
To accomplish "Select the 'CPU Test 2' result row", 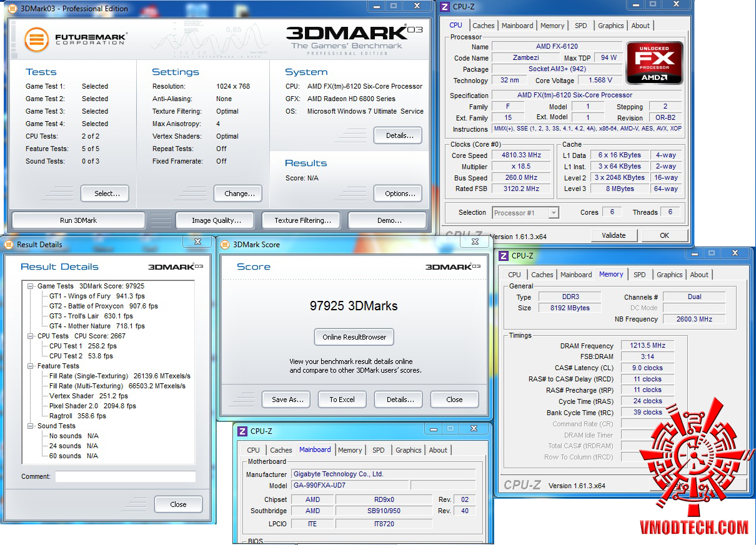I will (81, 356).
